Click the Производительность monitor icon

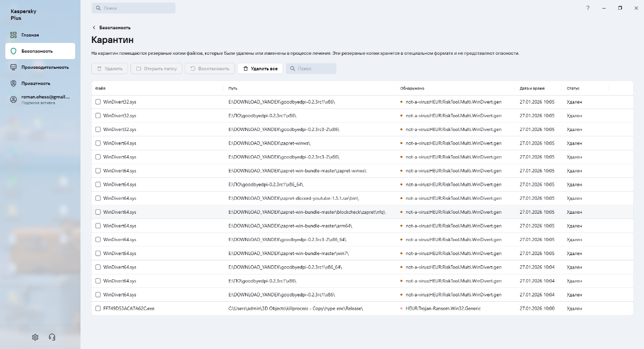pos(13,67)
